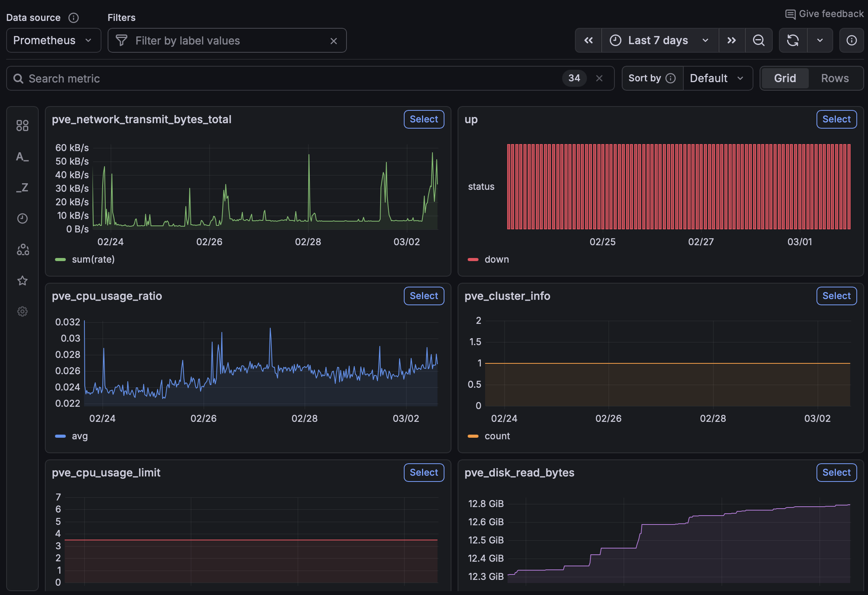Open metrics explorer settings gear

point(22,311)
